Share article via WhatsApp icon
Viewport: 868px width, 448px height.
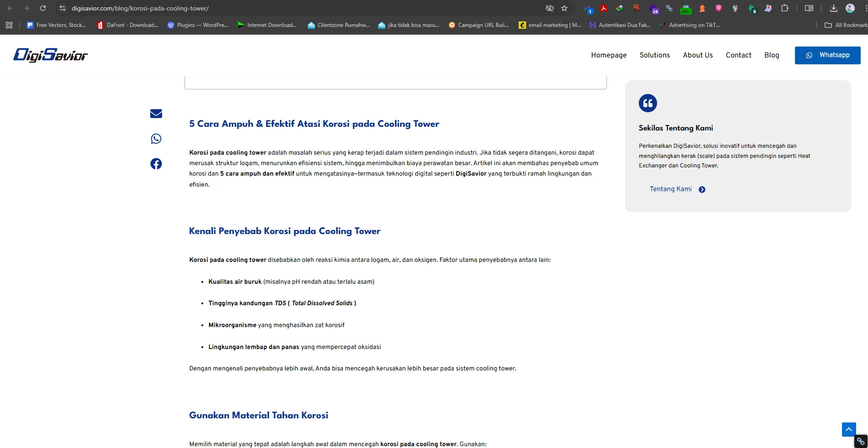pos(156,139)
